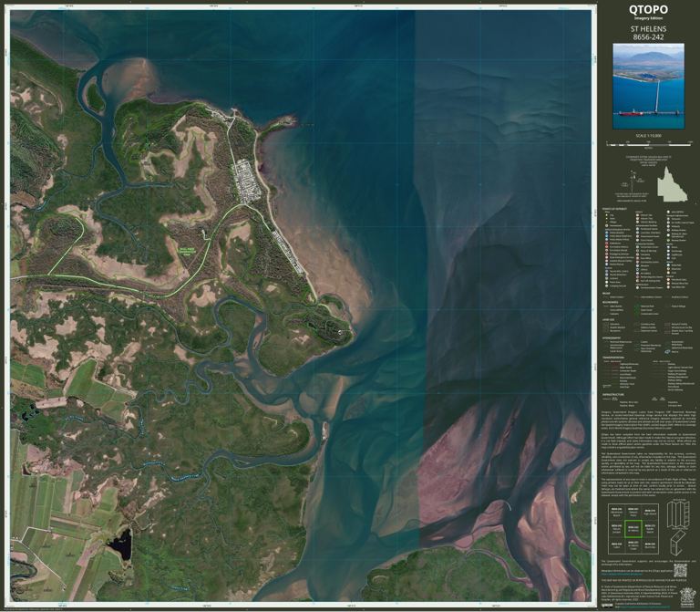Click the POINTS OF INTEREST legend heading
The image size is (700, 612).
point(614,209)
